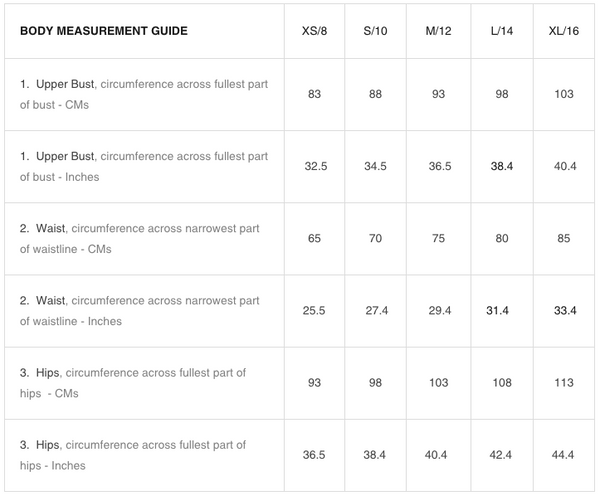Select the M/12 upper bust inches value 36.5
600x496 pixels.
[439, 166]
